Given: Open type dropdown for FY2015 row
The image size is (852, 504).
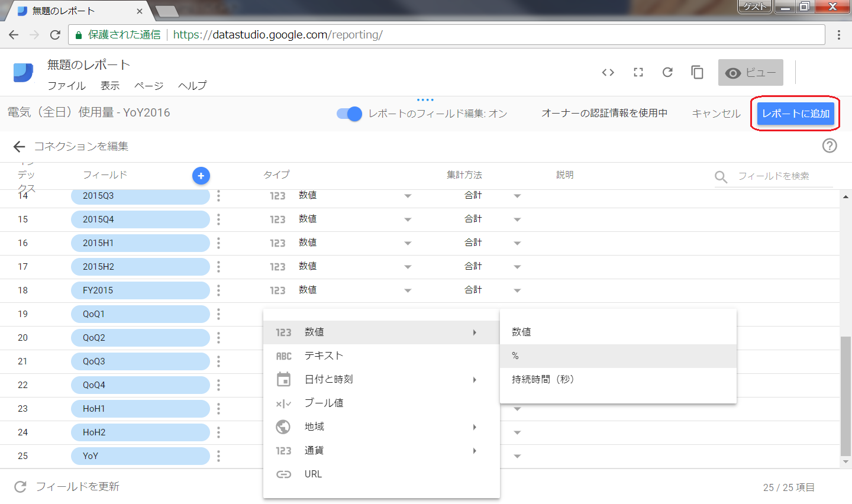Looking at the screenshot, I should click(408, 290).
